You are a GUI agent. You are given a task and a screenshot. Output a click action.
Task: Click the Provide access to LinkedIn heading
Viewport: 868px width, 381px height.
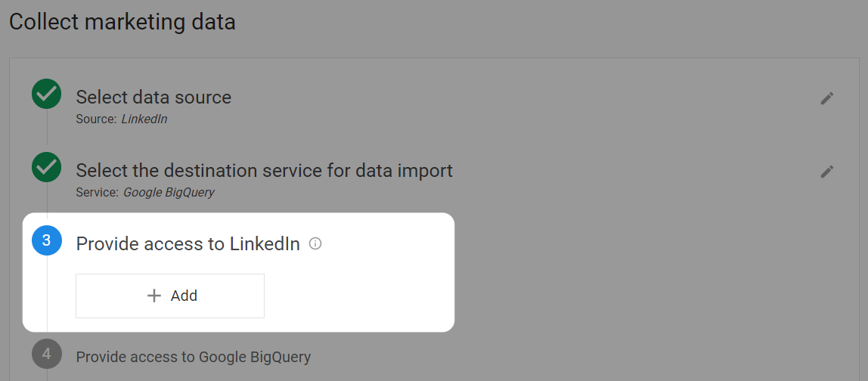pos(188,243)
